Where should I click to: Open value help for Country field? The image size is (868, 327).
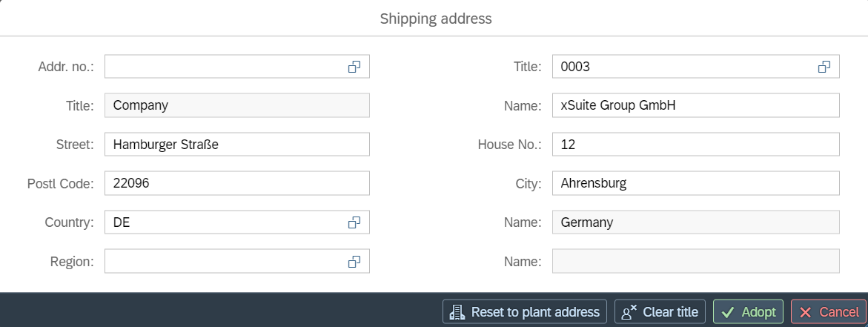(354, 222)
